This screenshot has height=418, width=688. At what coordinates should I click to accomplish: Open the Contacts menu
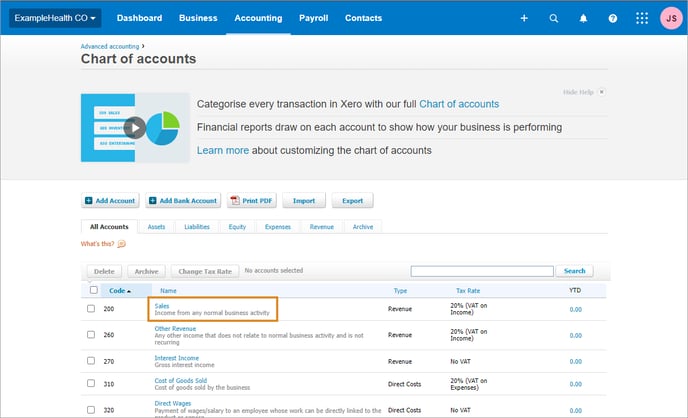pyautogui.click(x=363, y=18)
